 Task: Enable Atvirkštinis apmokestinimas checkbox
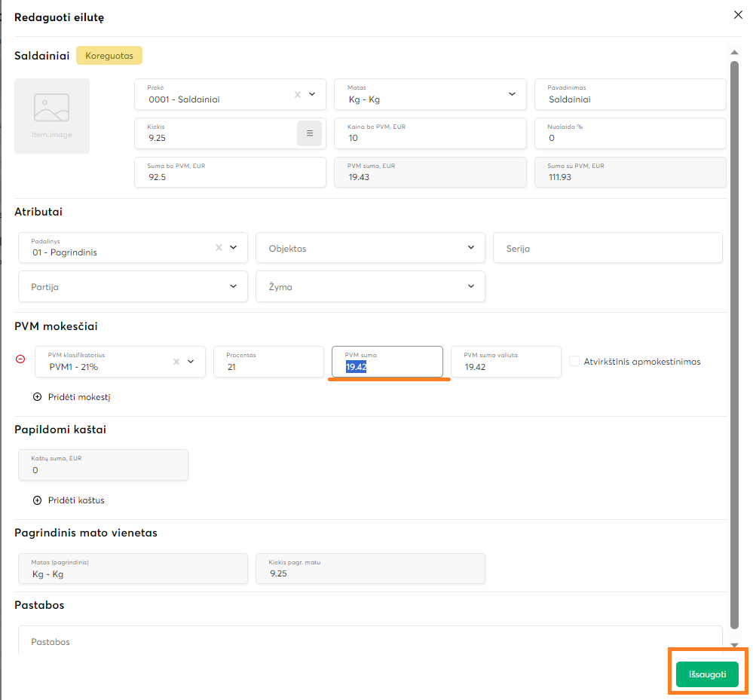pyautogui.click(x=574, y=362)
